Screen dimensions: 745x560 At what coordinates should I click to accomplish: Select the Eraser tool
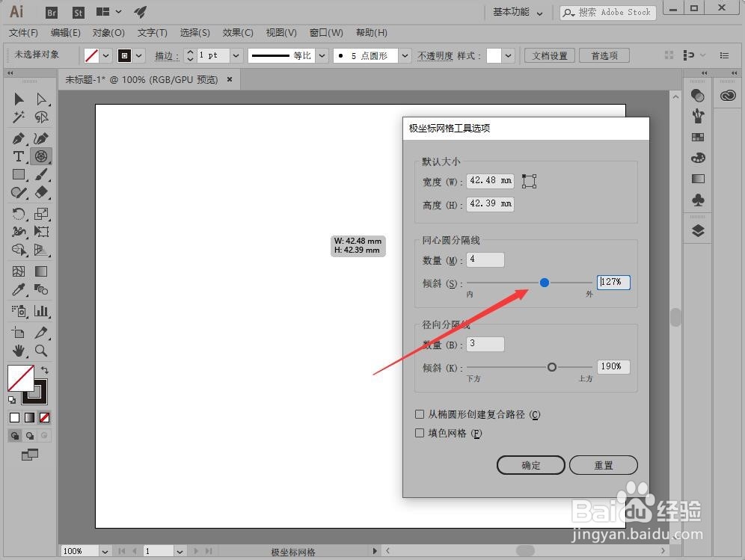coord(42,192)
